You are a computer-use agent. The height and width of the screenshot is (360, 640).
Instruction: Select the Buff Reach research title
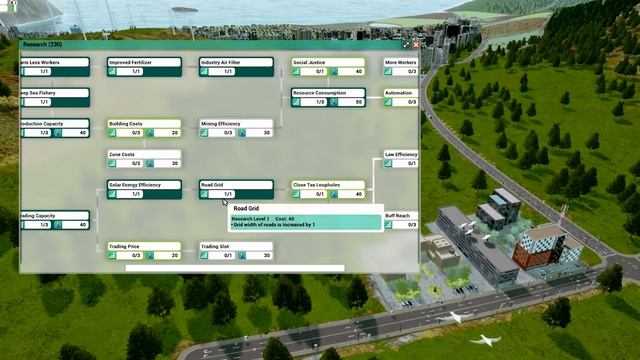click(398, 216)
